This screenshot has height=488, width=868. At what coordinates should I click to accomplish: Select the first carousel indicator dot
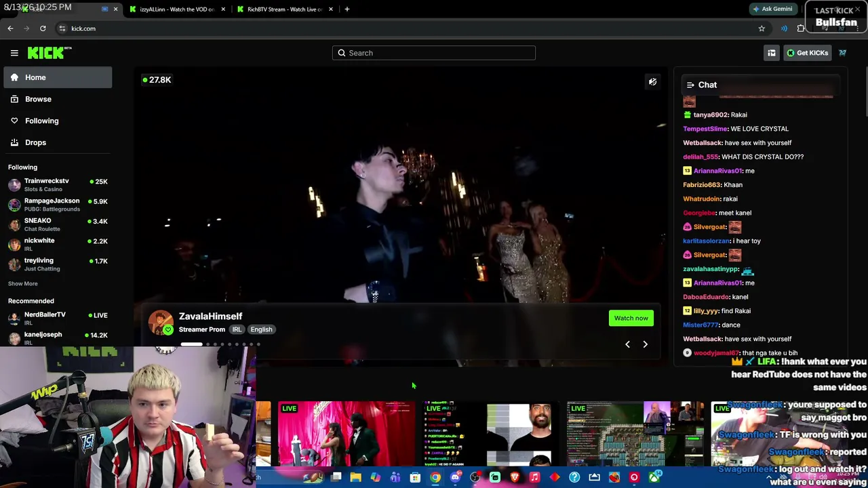tap(191, 344)
